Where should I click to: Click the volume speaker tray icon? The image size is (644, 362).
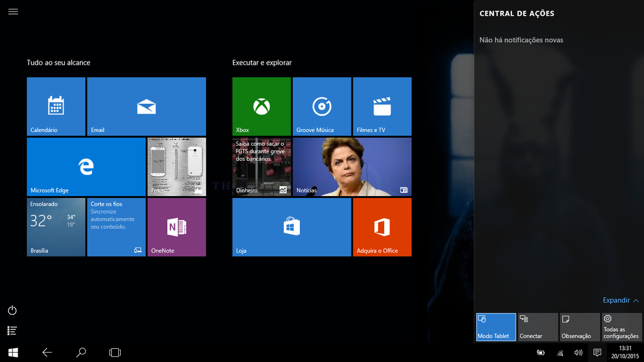click(x=579, y=353)
